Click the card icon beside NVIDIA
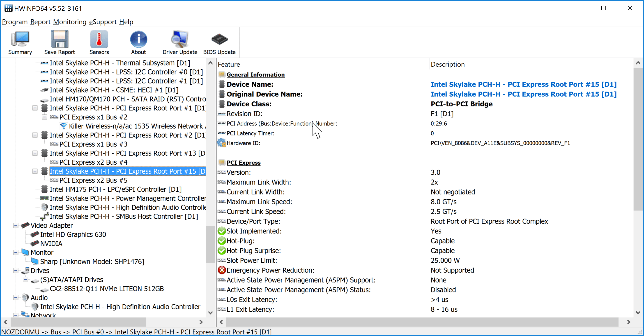 pyautogui.click(x=35, y=243)
